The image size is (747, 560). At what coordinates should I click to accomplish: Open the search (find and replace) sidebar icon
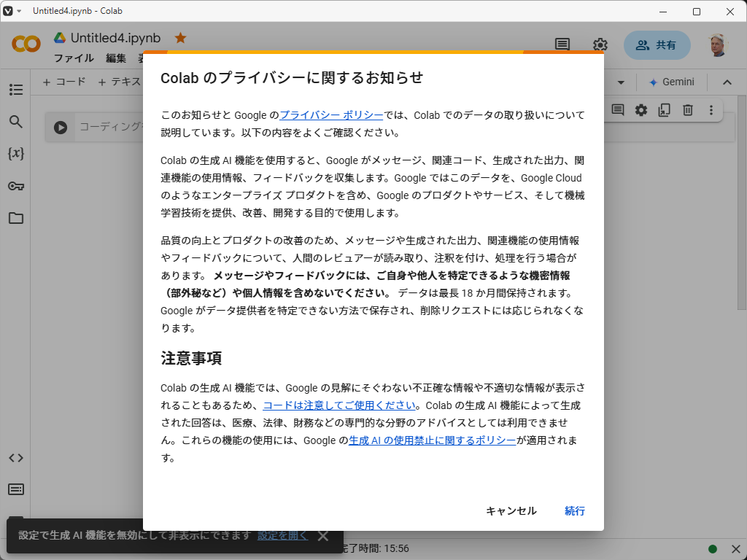(x=16, y=122)
